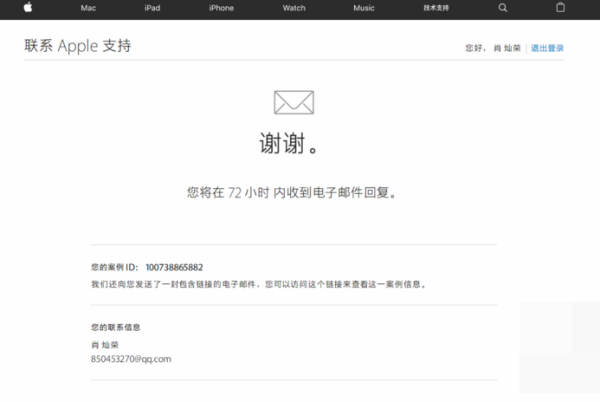The image size is (600, 402).
Task: Go to the Mac menu item
Action: coord(88,8)
